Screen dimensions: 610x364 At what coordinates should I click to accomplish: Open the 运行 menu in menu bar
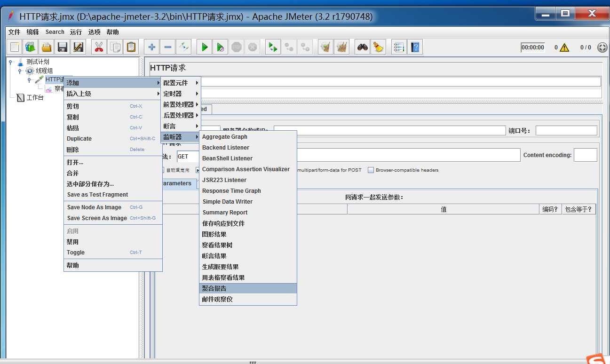point(76,32)
